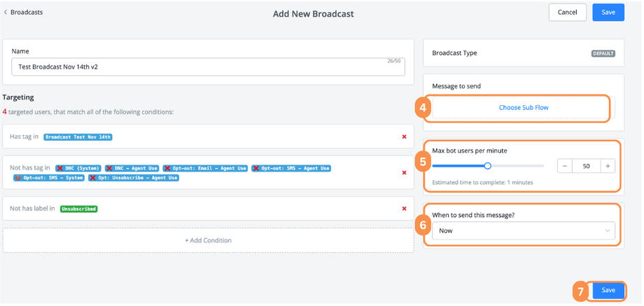Click Add Condition box
Screen dimensions: 644x306
(208, 240)
